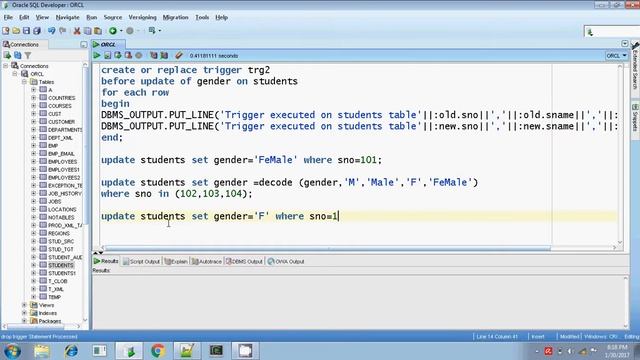
Task: Open the Edit menu
Action: point(24,18)
